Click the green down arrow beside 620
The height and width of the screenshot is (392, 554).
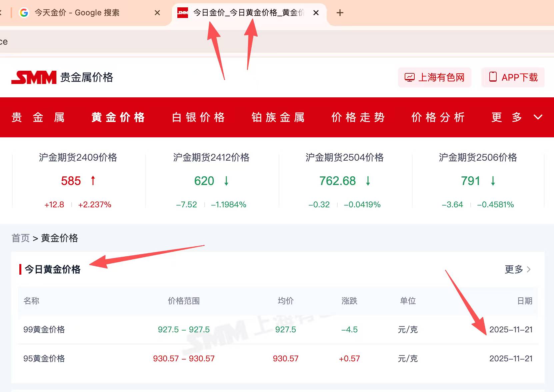[x=226, y=181]
